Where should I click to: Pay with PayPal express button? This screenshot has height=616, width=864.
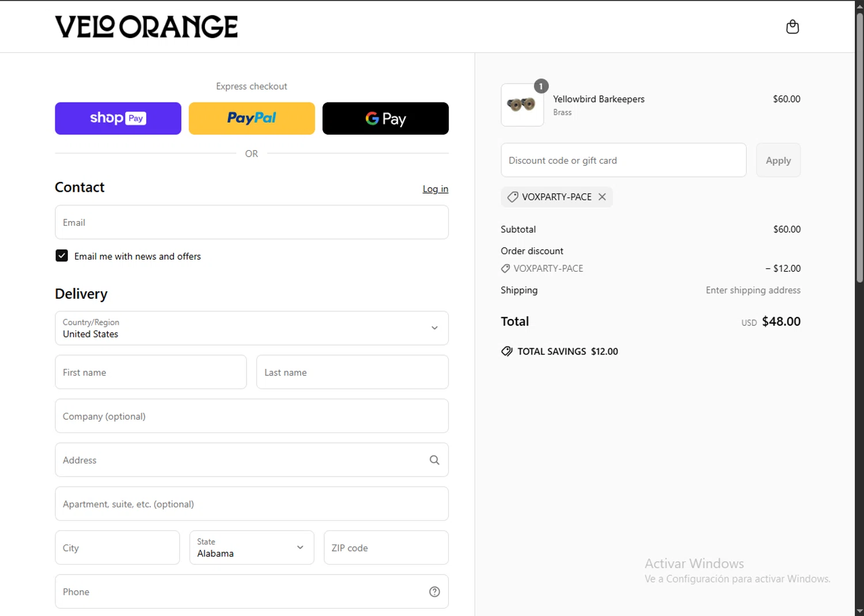click(x=252, y=119)
